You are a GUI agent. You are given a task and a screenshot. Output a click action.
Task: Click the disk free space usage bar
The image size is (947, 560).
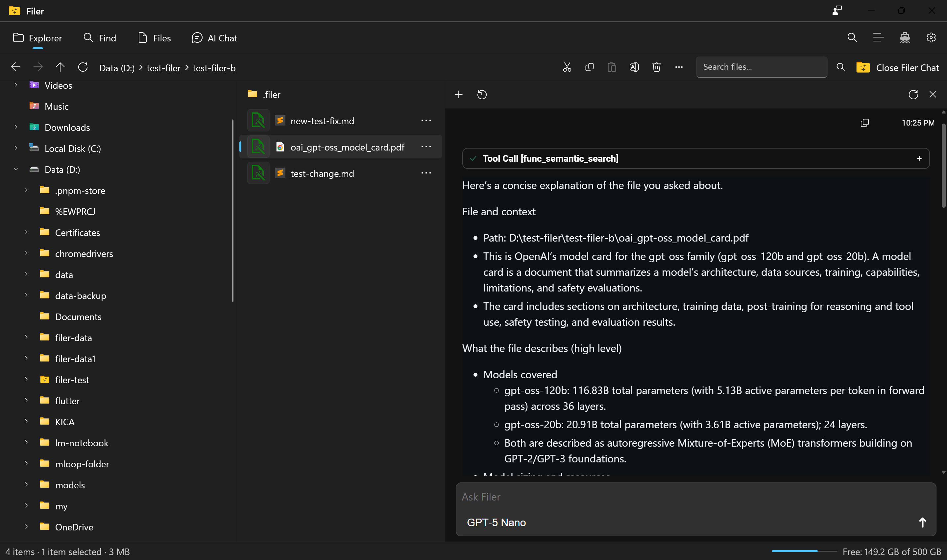(x=804, y=551)
